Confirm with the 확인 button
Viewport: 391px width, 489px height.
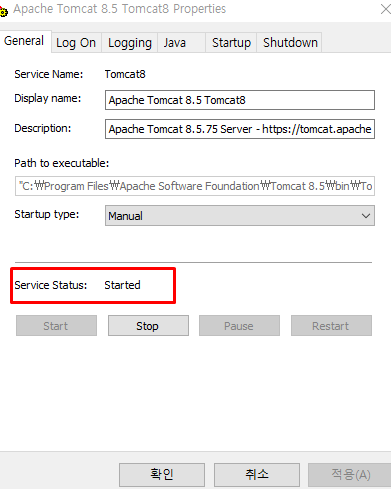pos(162,474)
